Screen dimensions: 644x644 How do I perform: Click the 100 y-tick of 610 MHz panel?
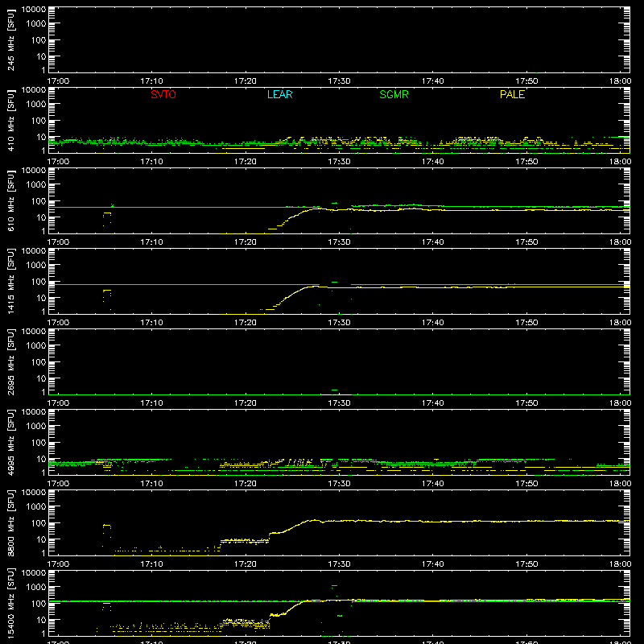pyautogui.click(x=39, y=201)
